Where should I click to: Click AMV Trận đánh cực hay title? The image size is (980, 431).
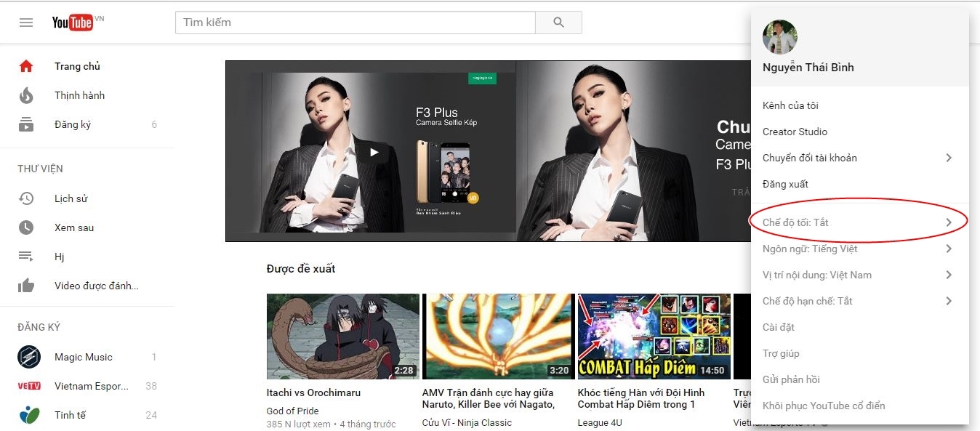(x=489, y=398)
